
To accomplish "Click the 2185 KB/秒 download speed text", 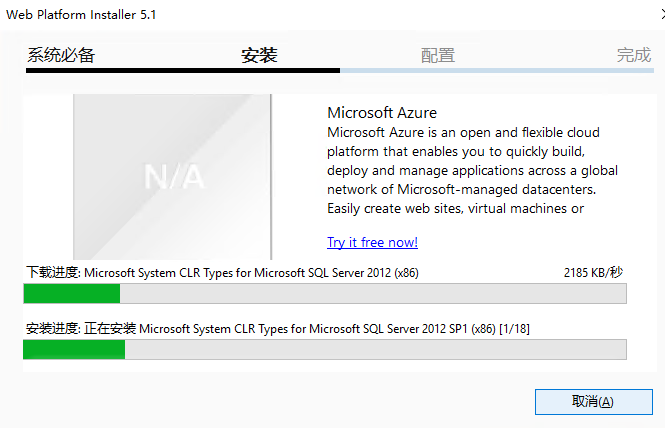I will pos(594,272).
